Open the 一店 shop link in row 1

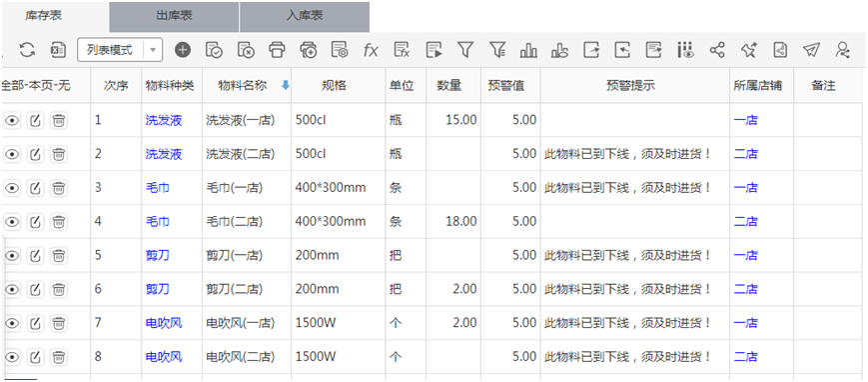point(746,120)
